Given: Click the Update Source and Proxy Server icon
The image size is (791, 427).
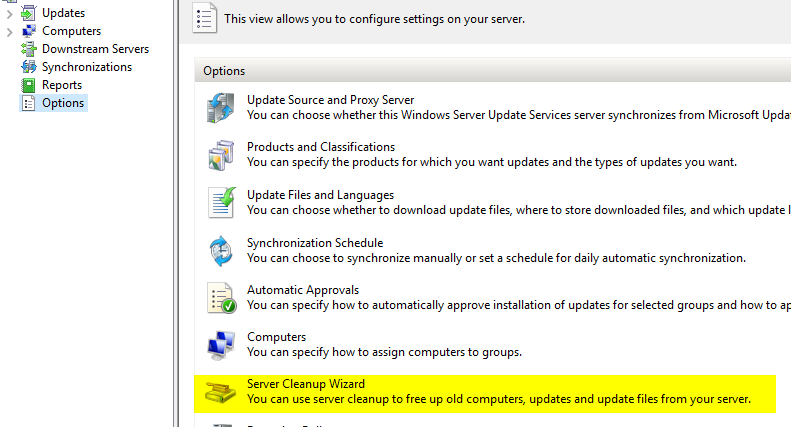Looking at the screenshot, I should [220, 107].
